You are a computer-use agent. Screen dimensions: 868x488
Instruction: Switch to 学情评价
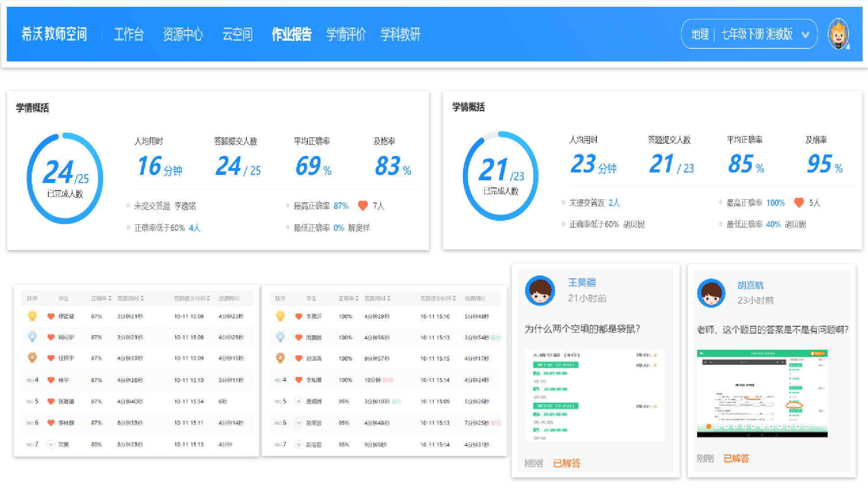point(346,34)
